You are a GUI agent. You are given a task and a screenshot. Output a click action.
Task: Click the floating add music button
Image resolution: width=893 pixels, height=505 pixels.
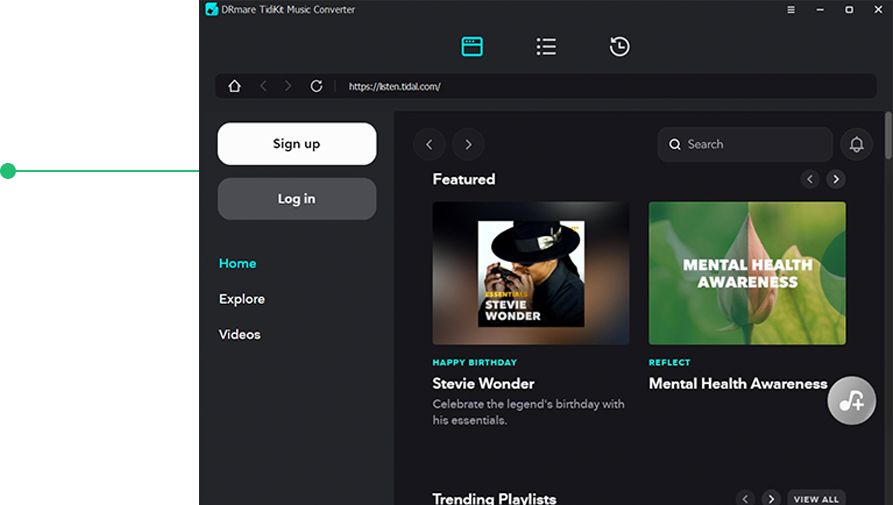coord(851,400)
